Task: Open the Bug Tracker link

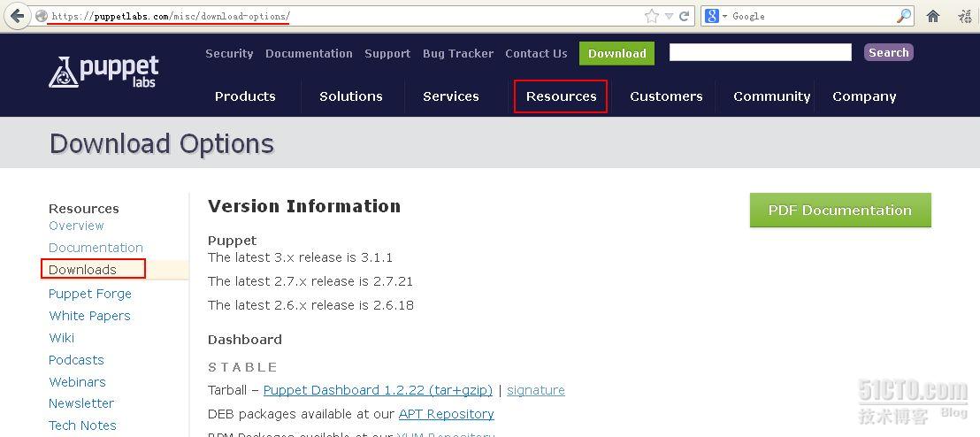Action: pyautogui.click(x=458, y=54)
